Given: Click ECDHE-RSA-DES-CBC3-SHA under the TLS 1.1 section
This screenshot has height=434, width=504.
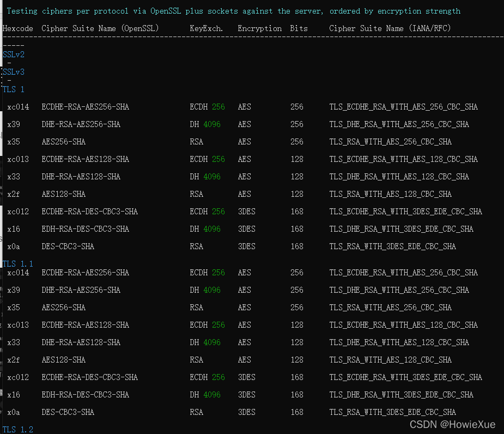Looking at the screenshot, I should [x=90, y=377].
